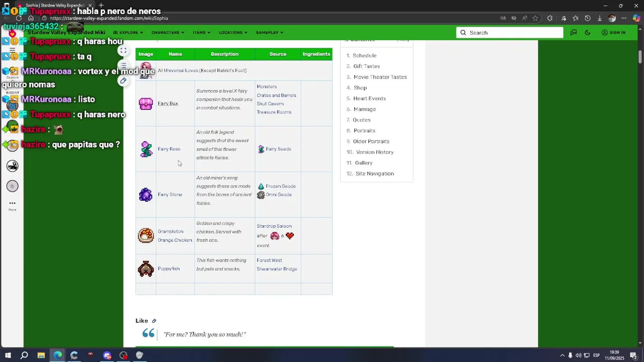
Task: Click the Fairy Seeds icon in Source column
Action: [x=261, y=149]
